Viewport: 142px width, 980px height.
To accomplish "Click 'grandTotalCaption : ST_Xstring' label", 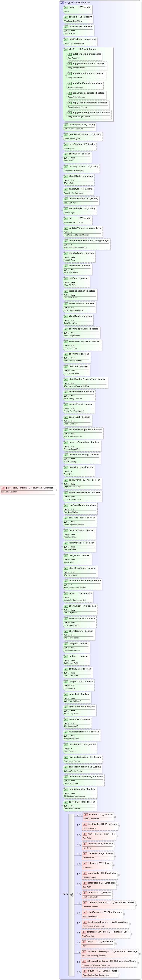I will [x=85, y=134].
